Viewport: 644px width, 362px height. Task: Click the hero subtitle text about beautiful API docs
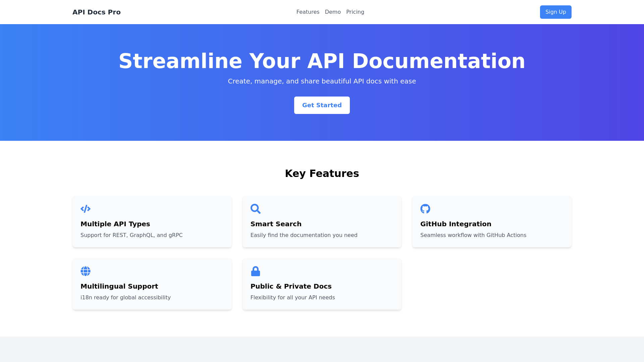[322, 81]
